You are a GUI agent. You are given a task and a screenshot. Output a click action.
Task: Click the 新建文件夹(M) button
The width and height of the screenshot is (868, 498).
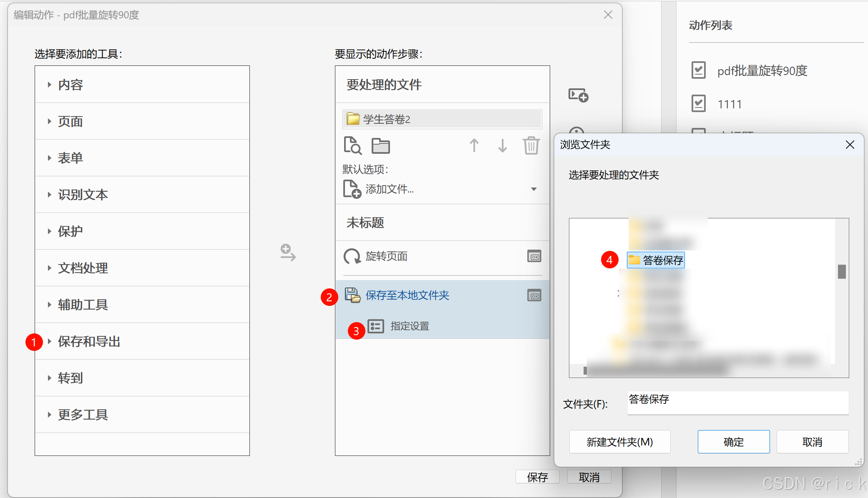coord(619,442)
